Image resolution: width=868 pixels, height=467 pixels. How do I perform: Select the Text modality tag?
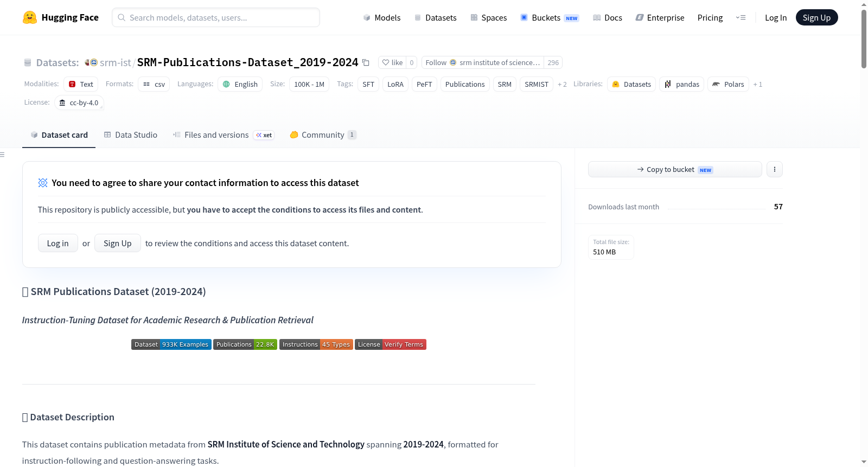coord(81,84)
